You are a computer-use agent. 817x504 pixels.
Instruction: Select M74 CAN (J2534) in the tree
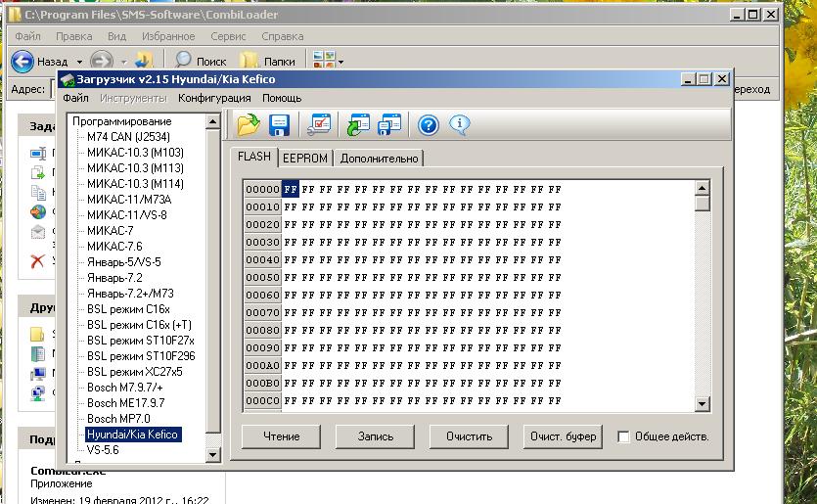128,137
